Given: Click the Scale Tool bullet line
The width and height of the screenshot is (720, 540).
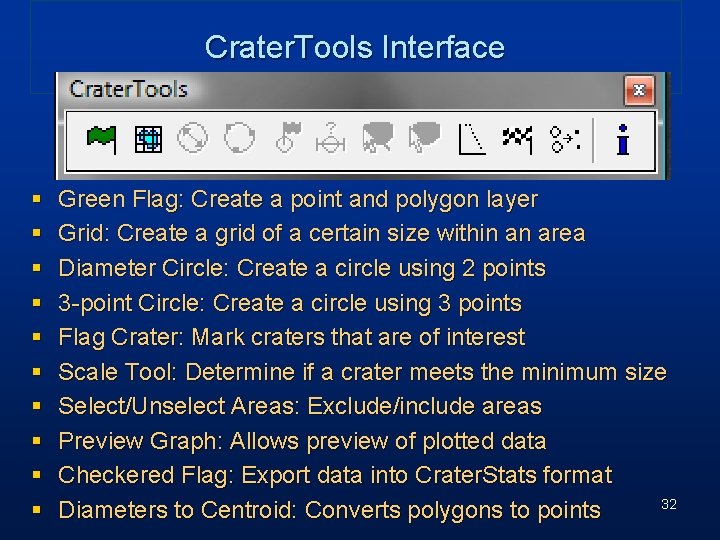Looking at the screenshot, I should 362,372.
